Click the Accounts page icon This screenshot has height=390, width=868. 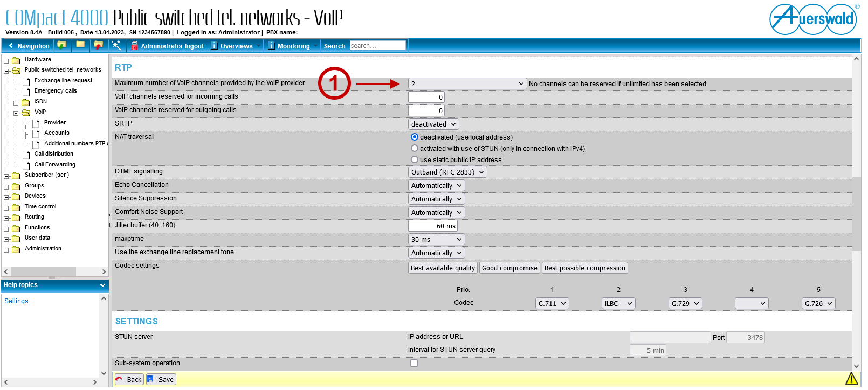pos(36,134)
